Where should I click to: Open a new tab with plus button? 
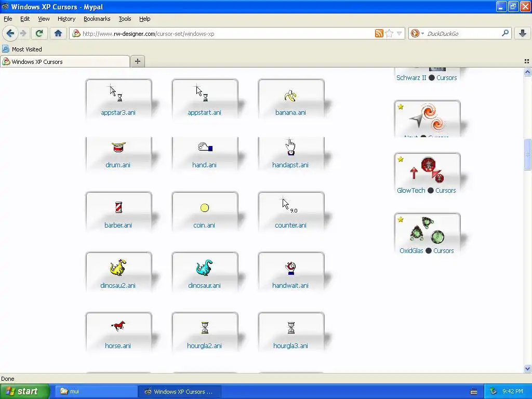137,61
